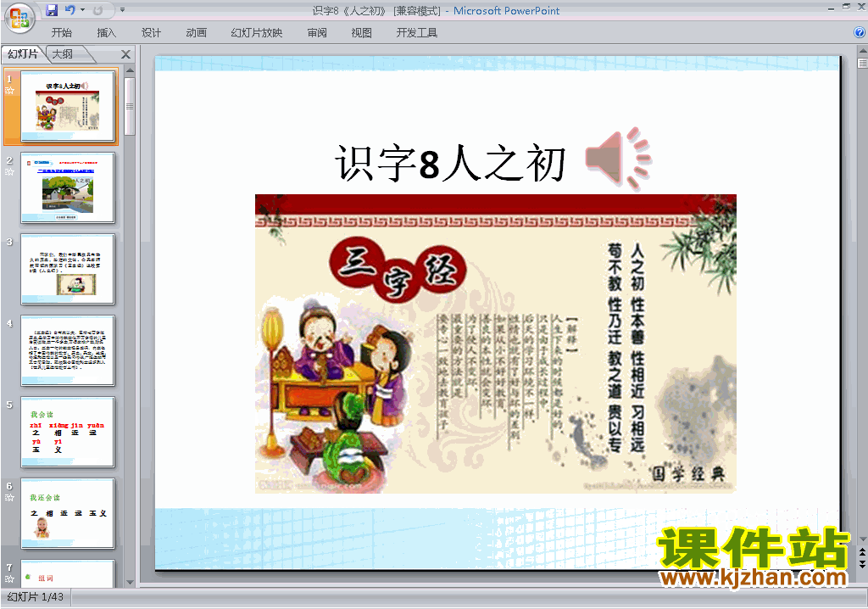868x609 pixels.
Task: Click the redo icon in the quick access toolbar
Action: click(98, 10)
